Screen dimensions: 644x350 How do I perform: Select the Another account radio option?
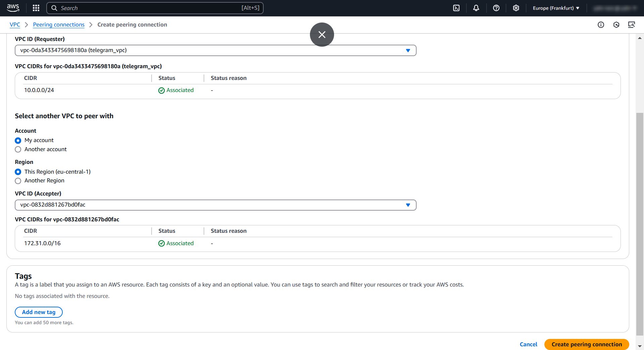[x=18, y=149]
